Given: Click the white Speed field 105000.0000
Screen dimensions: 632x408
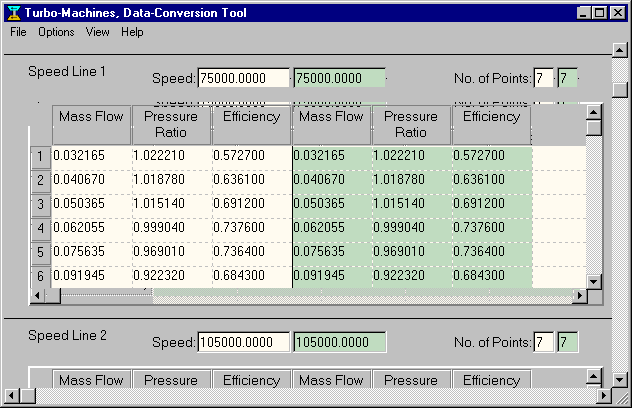Looking at the screenshot, I should [x=243, y=342].
